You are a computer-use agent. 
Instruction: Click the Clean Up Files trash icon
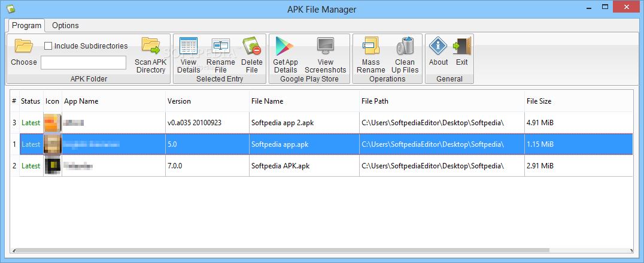click(405, 46)
